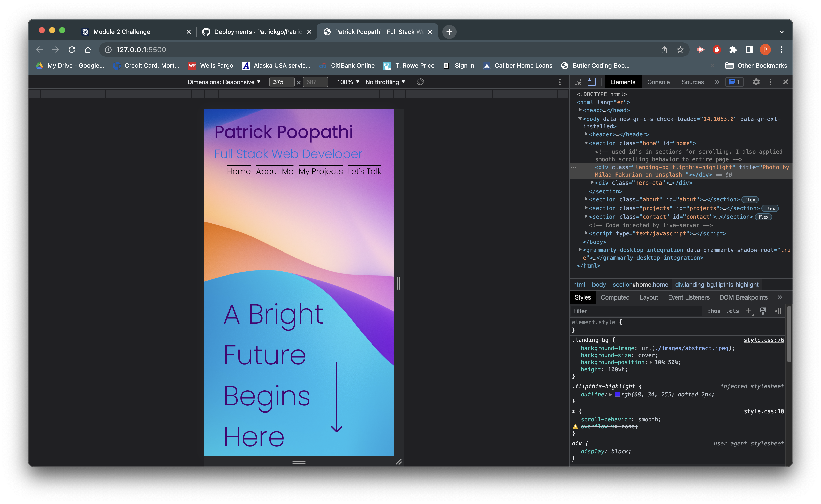Open Chrome extensions puzzle icon
The image size is (821, 504).
[x=733, y=50]
